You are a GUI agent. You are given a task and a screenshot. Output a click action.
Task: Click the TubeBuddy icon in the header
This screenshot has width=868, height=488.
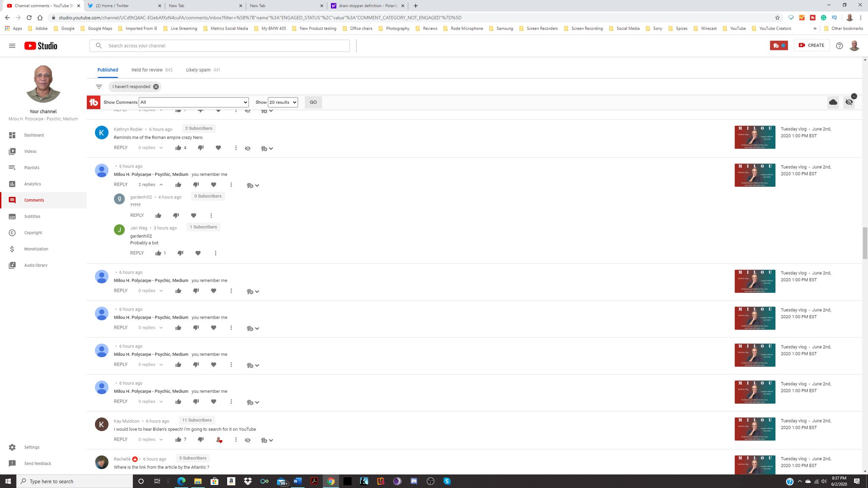click(779, 46)
